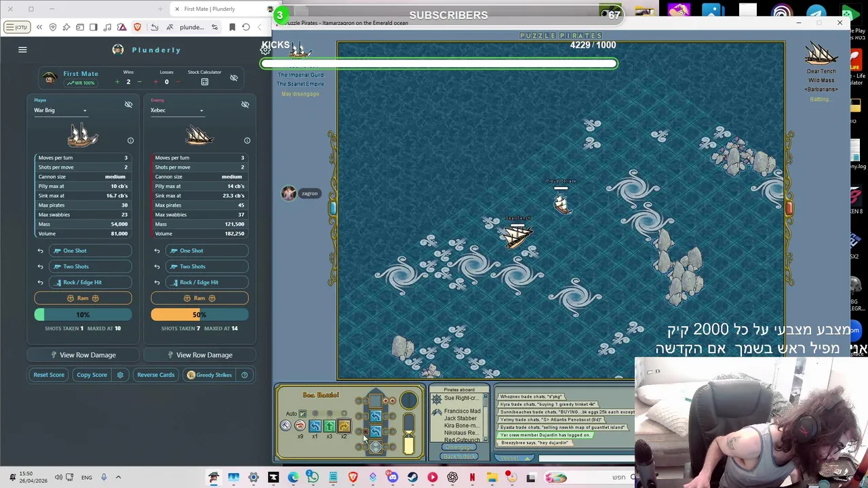Reverse Cards in Plunderly
The width and height of the screenshot is (868, 488).
tap(155, 375)
